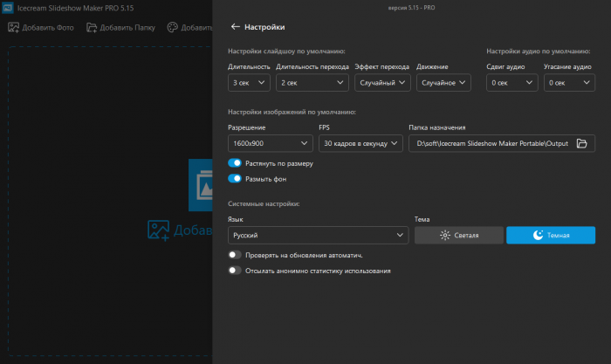The image size is (611, 364).
Task: Expand the FPS 30 кадров в секунду dropdown
Action: tap(360, 143)
